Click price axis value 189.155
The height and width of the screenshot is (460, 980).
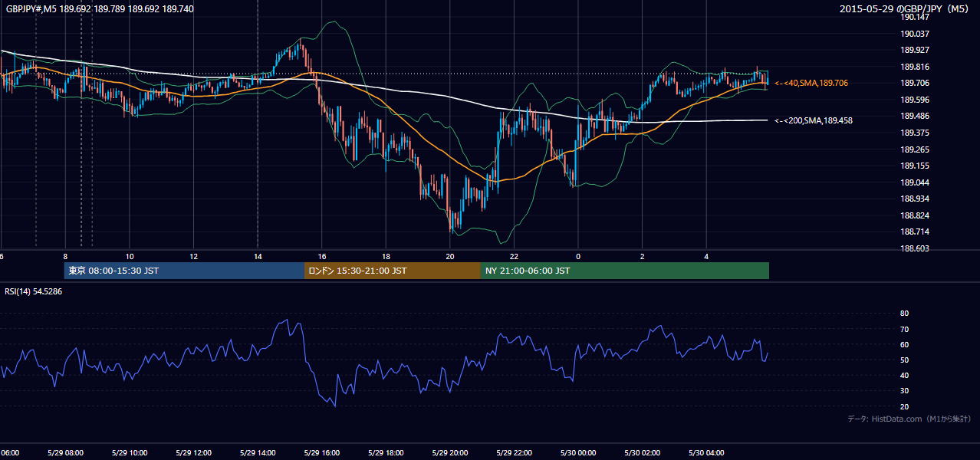point(915,166)
